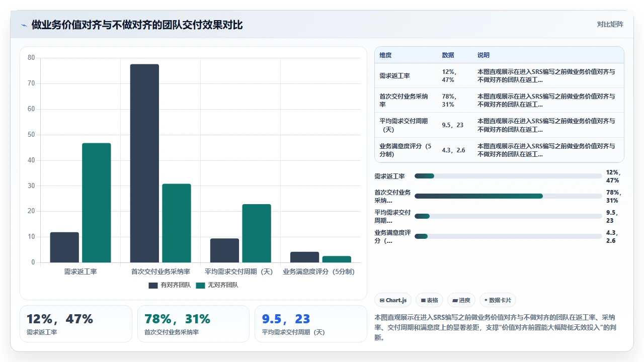Toggle the 无对齐团队 legend swatch

[x=200, y=285]
